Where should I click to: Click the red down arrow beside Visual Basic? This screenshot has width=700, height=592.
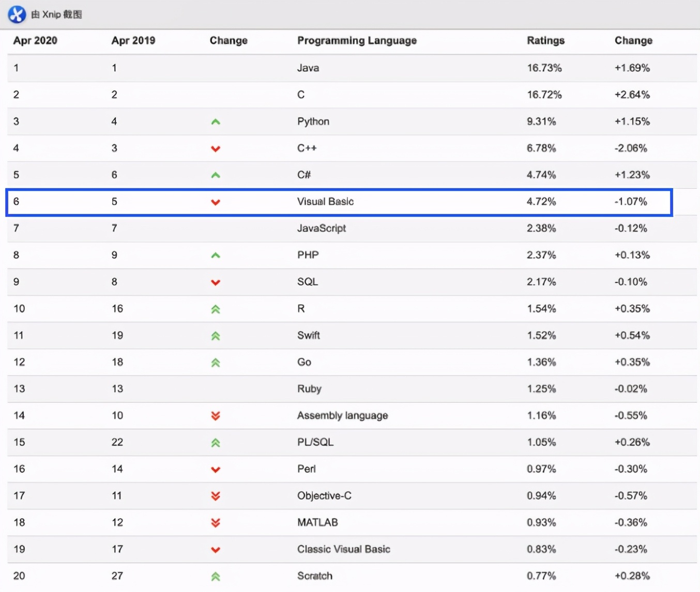point(216,202)
